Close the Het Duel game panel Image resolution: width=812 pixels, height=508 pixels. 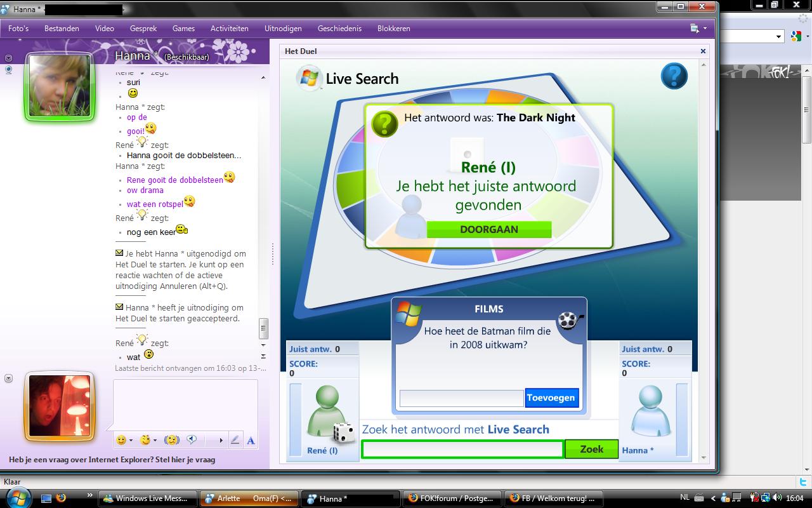pos(703,51)
